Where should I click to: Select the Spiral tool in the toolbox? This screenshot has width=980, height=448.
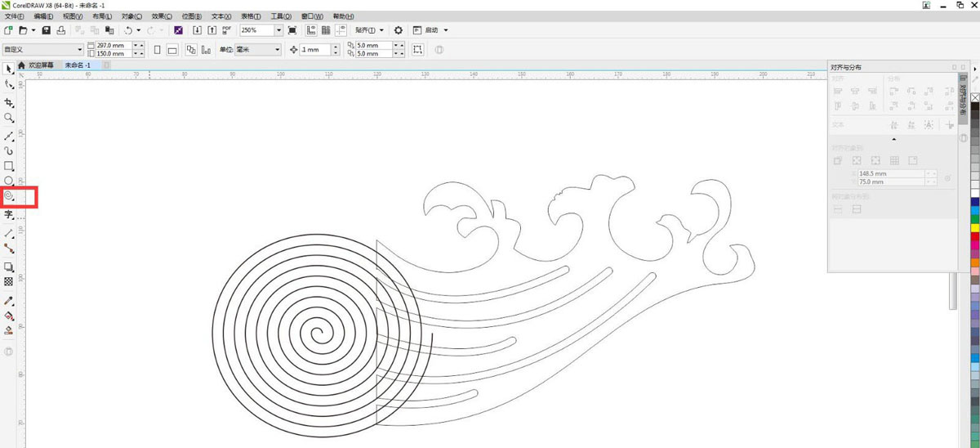point(9,196)
